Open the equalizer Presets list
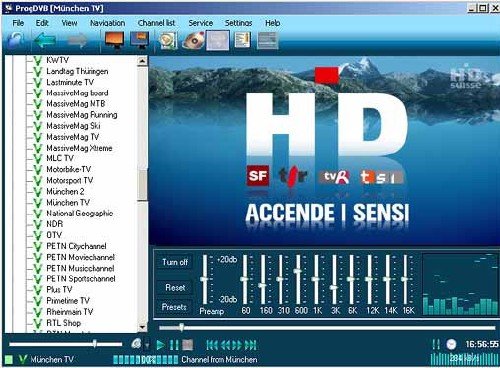 pyautogui.click(x=174, y=307)
